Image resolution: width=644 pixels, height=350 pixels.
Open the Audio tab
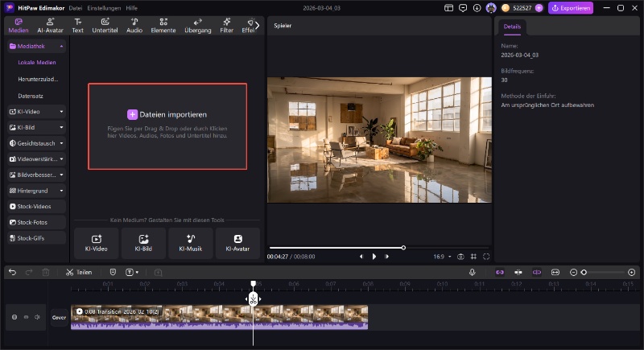pos(134,26)
